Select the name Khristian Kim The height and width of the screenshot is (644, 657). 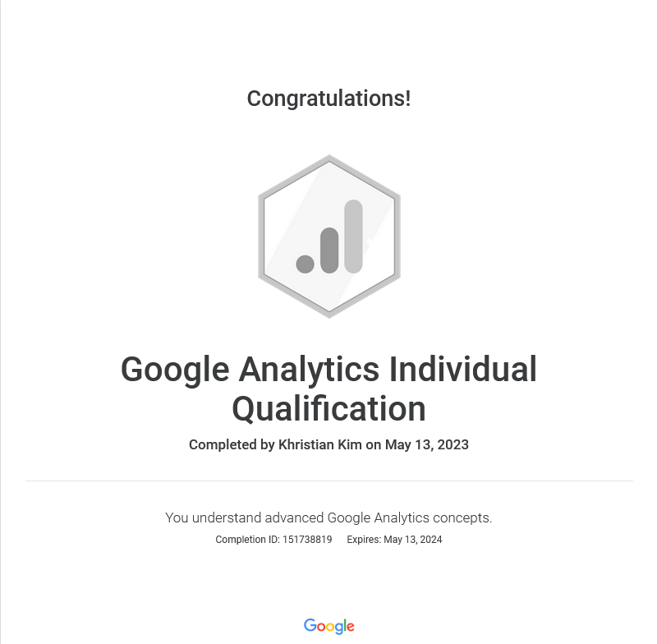[x=320, y=445]
